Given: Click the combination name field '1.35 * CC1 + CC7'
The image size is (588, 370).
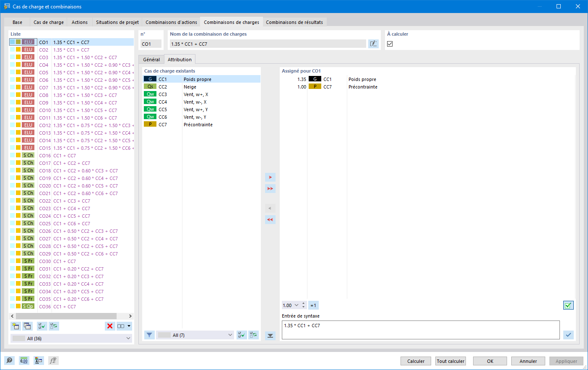Looking at the screenshot, I should click(268, 44).
